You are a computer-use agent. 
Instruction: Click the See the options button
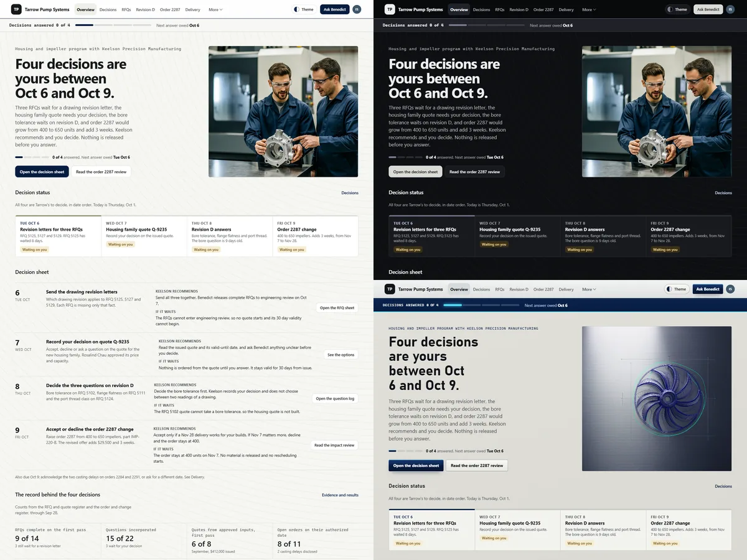click(x=341, y=355)
